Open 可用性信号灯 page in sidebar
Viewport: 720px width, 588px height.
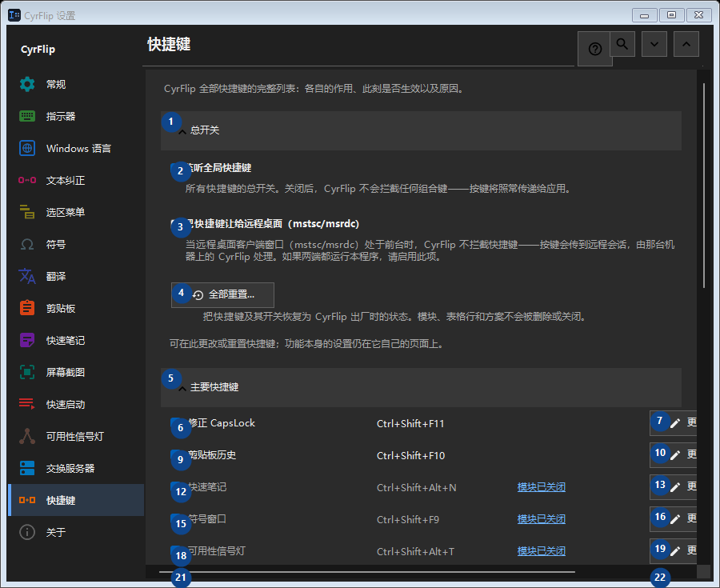click(76, 437)
